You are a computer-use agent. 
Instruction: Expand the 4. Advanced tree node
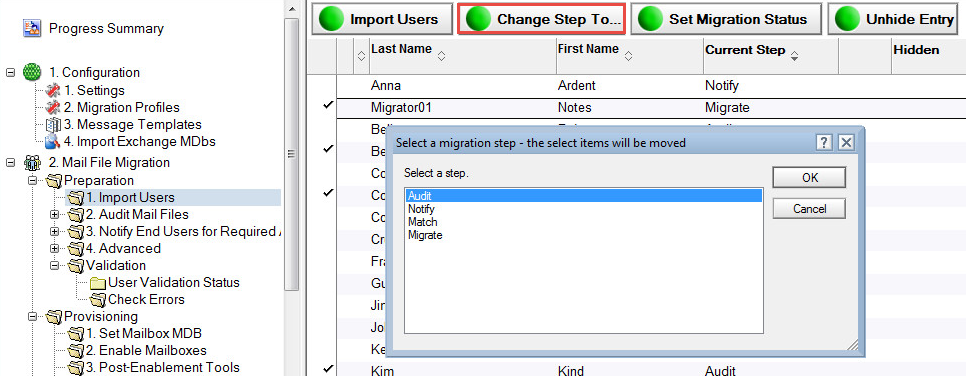pyautogui.click(x=55, y=248)
